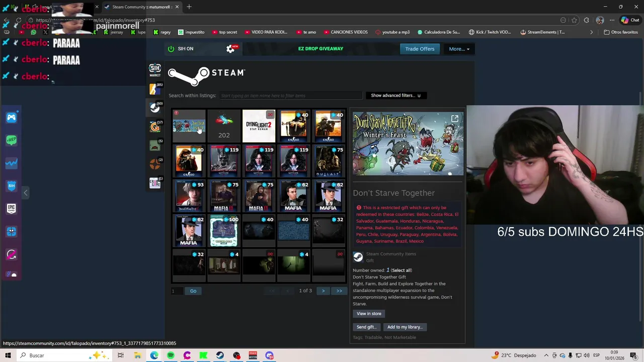Open the weather widget 23°C Despejado
The height and width of the screenshot is (362, 644).
[514, 355]
